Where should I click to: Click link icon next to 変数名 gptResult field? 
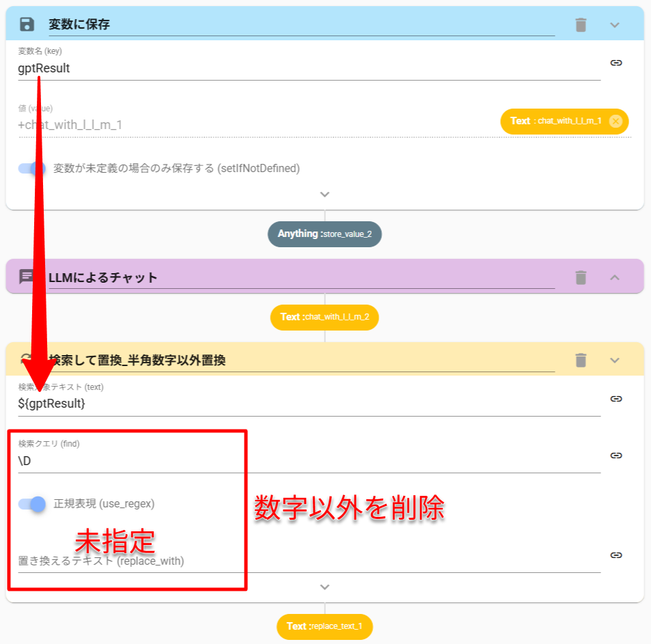616,63
